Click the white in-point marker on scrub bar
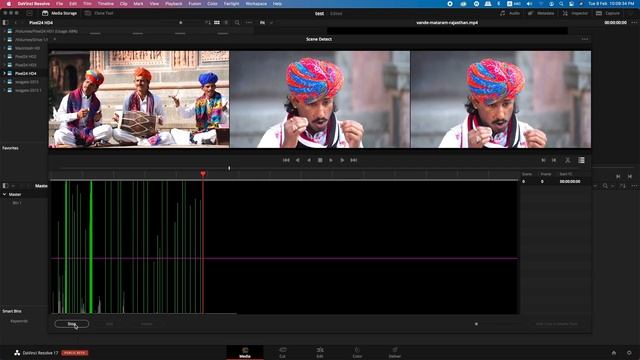This screenshot has width=640, height=360. [x=229, y=168]
